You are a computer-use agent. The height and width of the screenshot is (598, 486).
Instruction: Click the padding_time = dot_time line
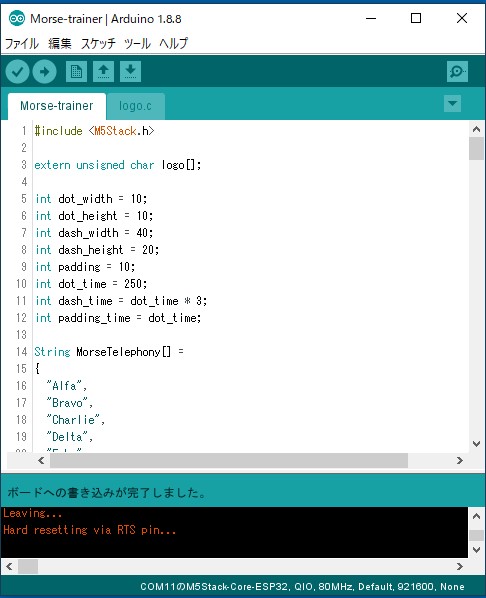[118, 318]
